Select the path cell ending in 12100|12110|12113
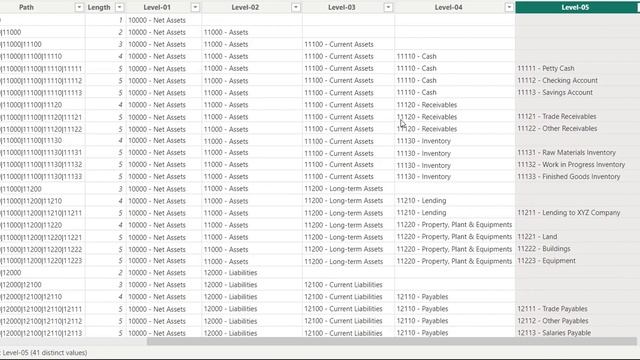 click(41, 333)
